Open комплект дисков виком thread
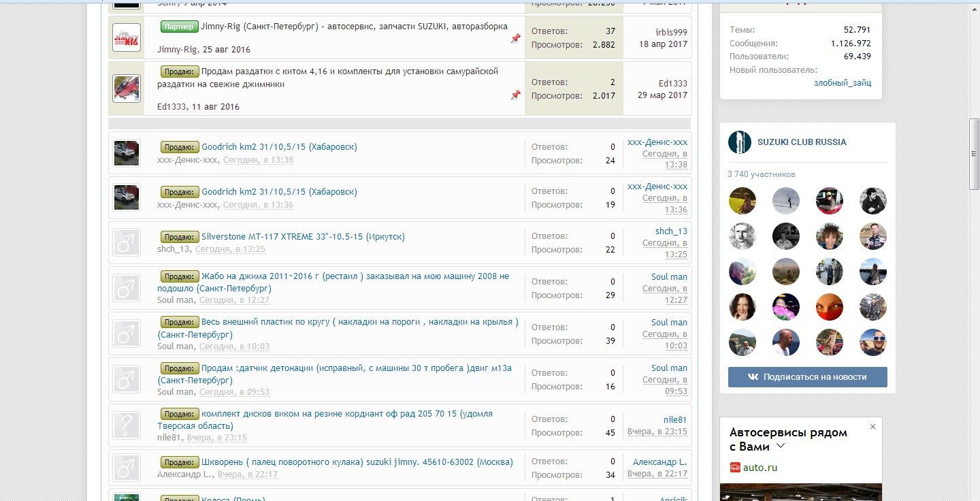The image size is (980, 501). 325,419
